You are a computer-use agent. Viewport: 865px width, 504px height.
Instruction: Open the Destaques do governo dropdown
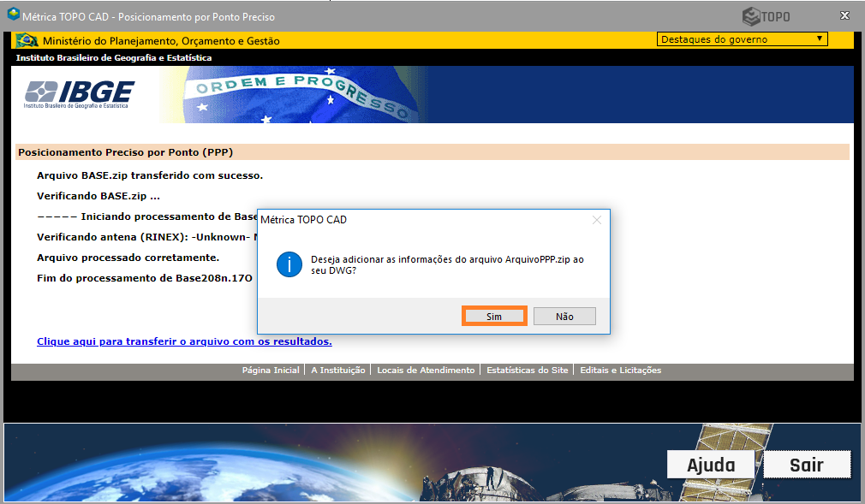(742, 39)
